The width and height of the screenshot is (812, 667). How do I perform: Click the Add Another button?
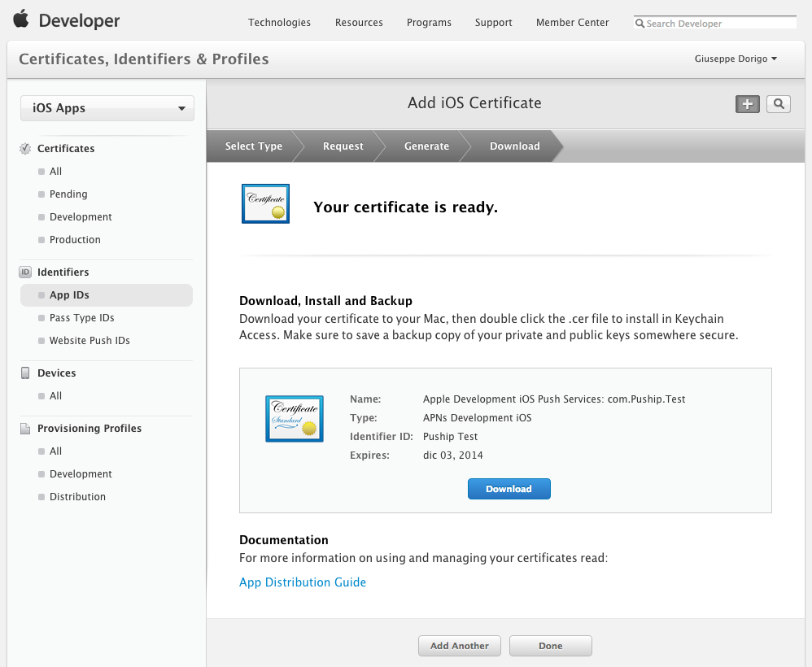[460, 646]
